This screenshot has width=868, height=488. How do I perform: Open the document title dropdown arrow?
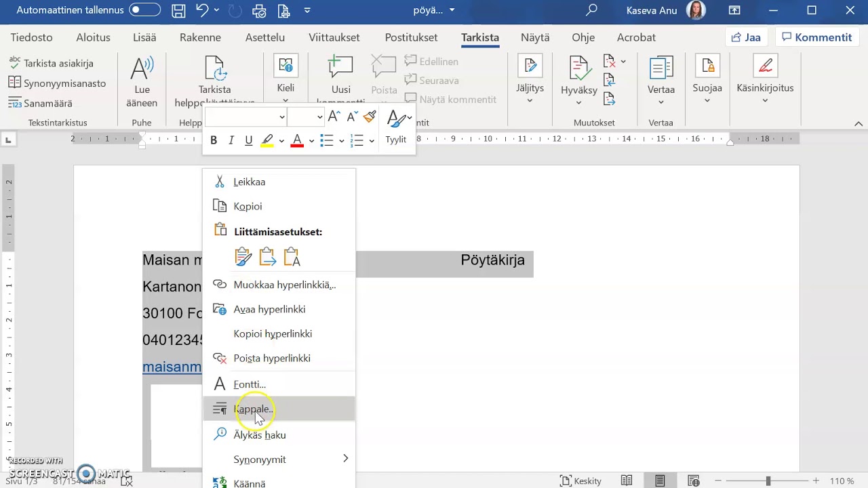[452, 10]
